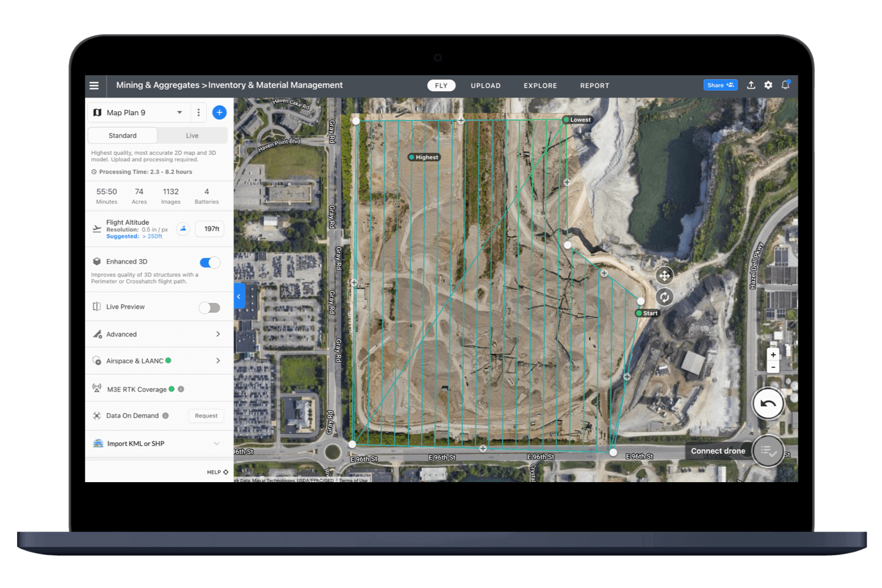Open the Map Plan 9 dropdown
The image size is (882, 588).
[141, 112]
